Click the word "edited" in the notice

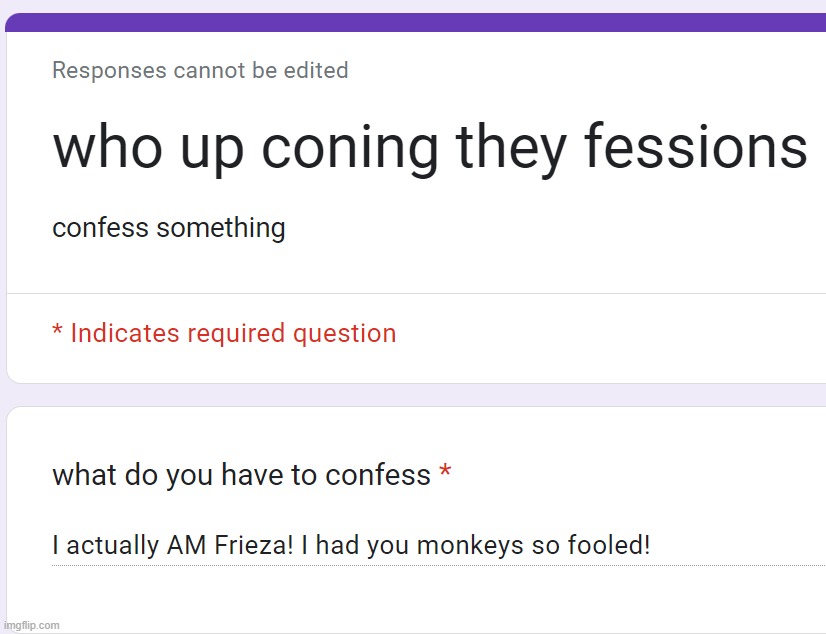click(x=316, y=70)
